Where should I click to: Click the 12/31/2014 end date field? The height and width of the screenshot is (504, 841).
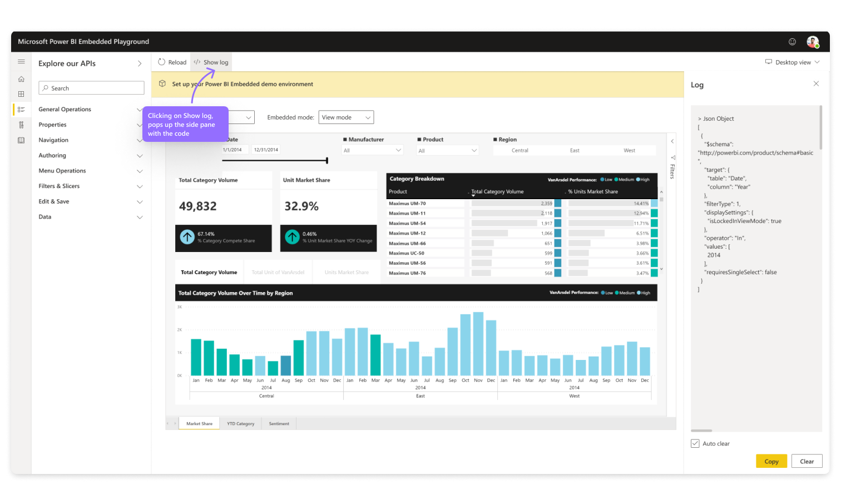pyautogui.click(x=266, y=150)
